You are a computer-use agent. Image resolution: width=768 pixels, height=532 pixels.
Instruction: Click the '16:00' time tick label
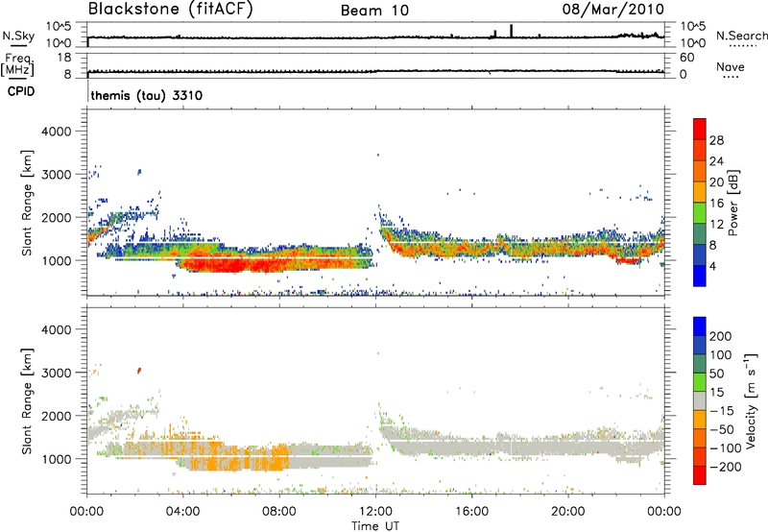tap(471, 512)
